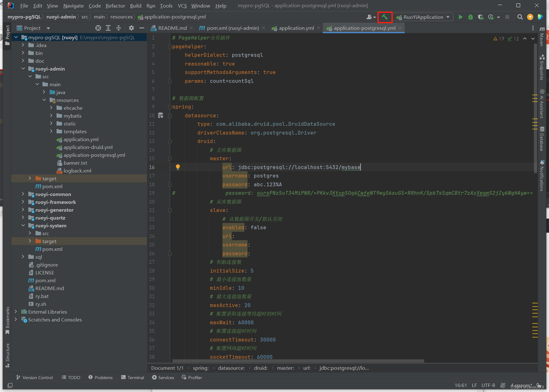The height and width of the screenshot is (392, 549).
Task: Open the Terminal tool window
Action: click(x=132, y=378)
